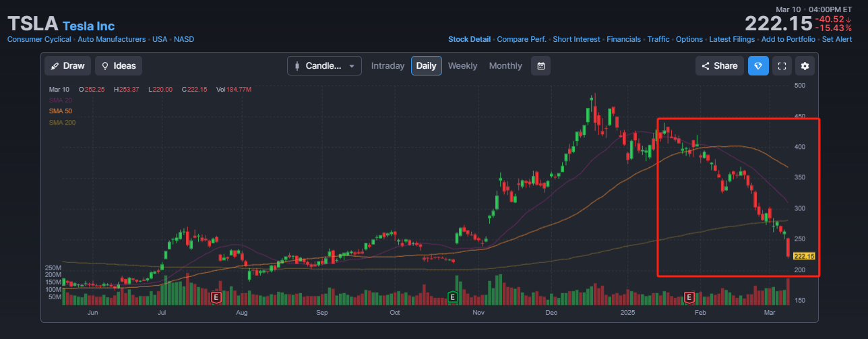Click the green earnings E marker in October
Image resolution: width=868 pixels, height=339 pixels.
tap(452, 297)
